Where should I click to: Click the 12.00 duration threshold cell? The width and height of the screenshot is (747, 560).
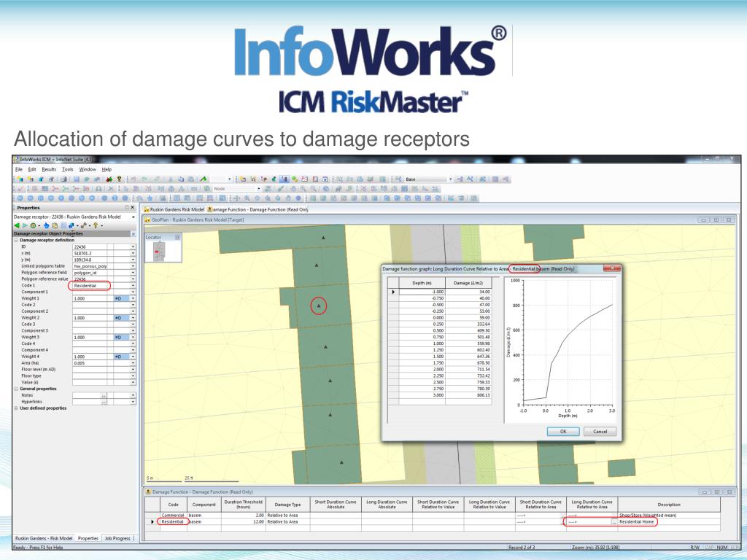(244, 522)
